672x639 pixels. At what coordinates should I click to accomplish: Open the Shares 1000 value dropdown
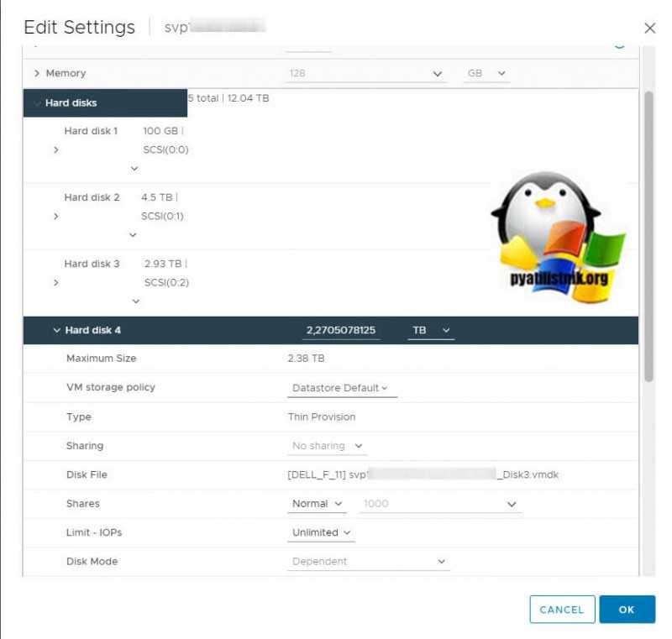click(x=440, y=504)
